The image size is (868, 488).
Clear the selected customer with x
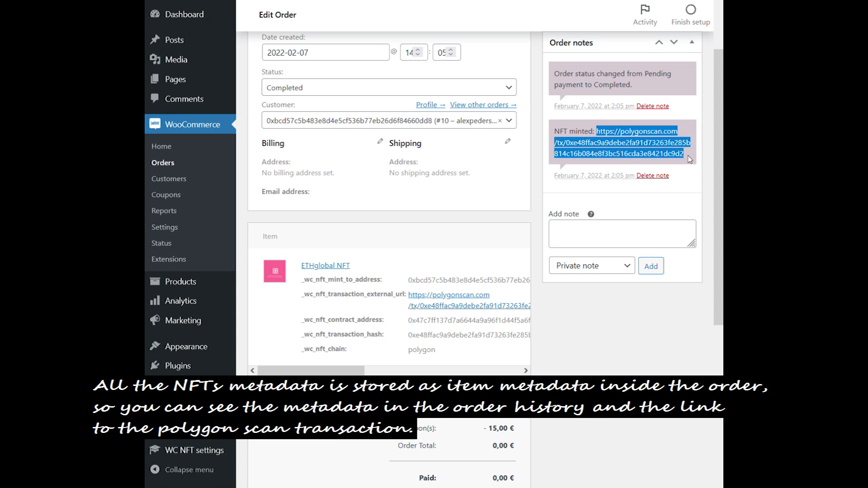pyautogui.click(x=500, y=121)
